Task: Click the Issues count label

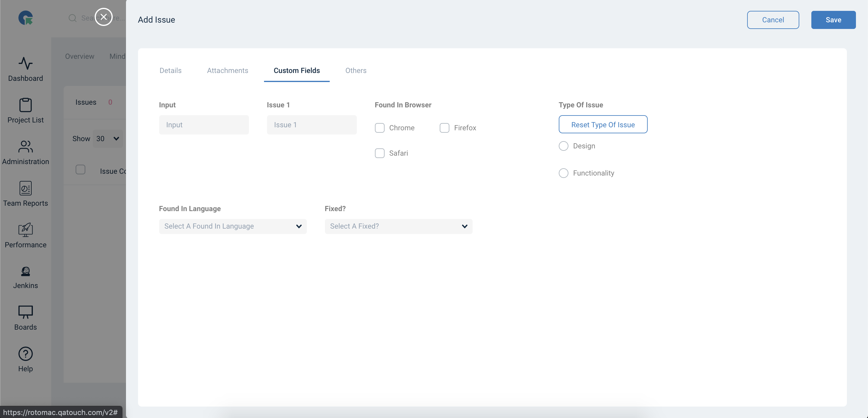Action: 94,102
